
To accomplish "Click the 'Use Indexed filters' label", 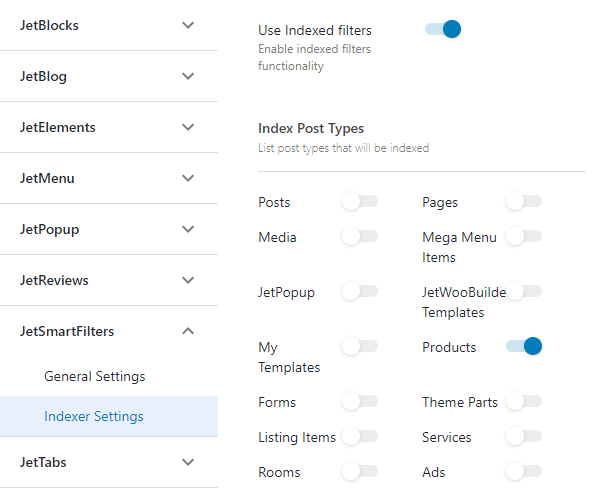I will click(x=315, y=30).
